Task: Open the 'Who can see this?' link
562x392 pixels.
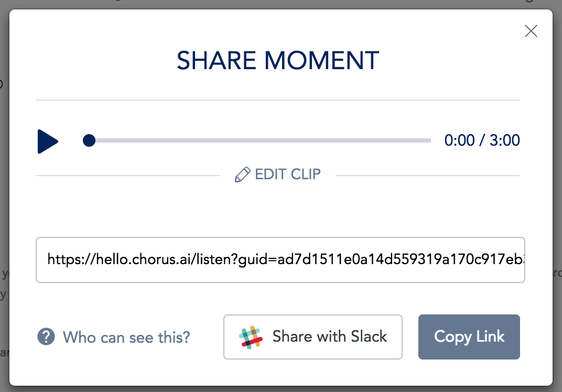Action: click(126, 337)
